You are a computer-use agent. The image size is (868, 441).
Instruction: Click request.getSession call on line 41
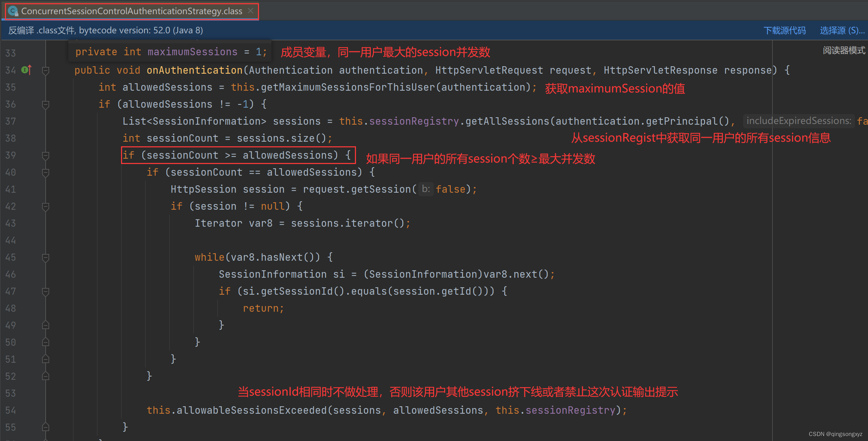click(x=357, y=189)
